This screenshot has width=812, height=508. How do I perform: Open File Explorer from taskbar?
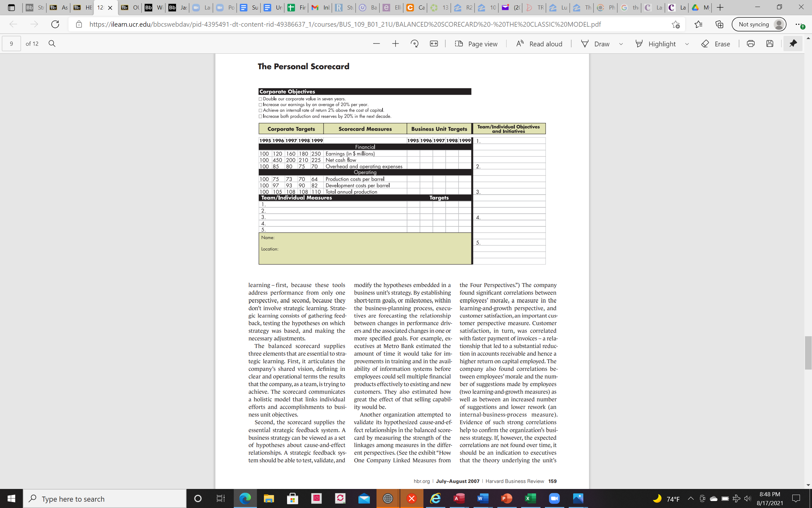[268, 498]
